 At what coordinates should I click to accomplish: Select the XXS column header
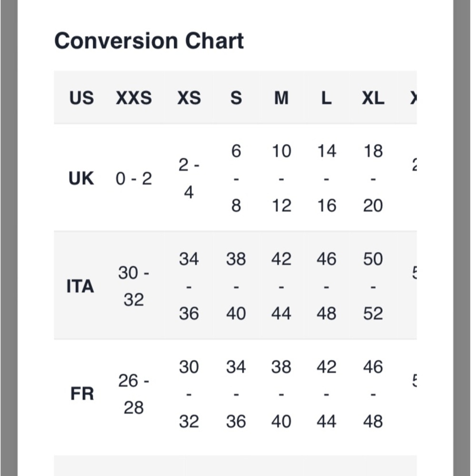pos(134,98)
